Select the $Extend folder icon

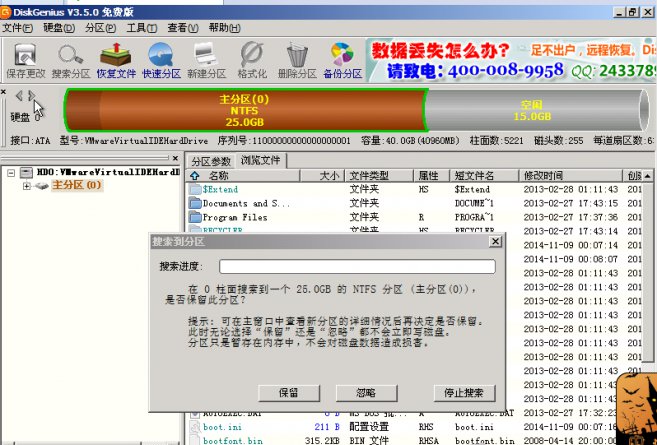tap(195, 189)
